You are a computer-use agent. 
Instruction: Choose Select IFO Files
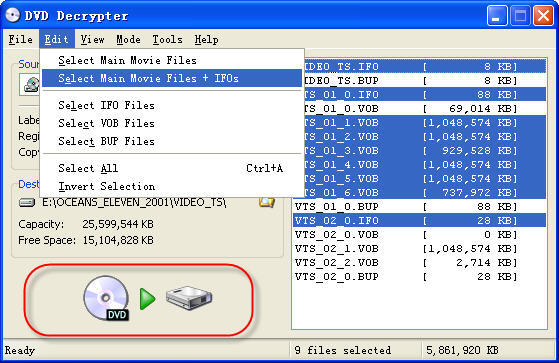172,105
